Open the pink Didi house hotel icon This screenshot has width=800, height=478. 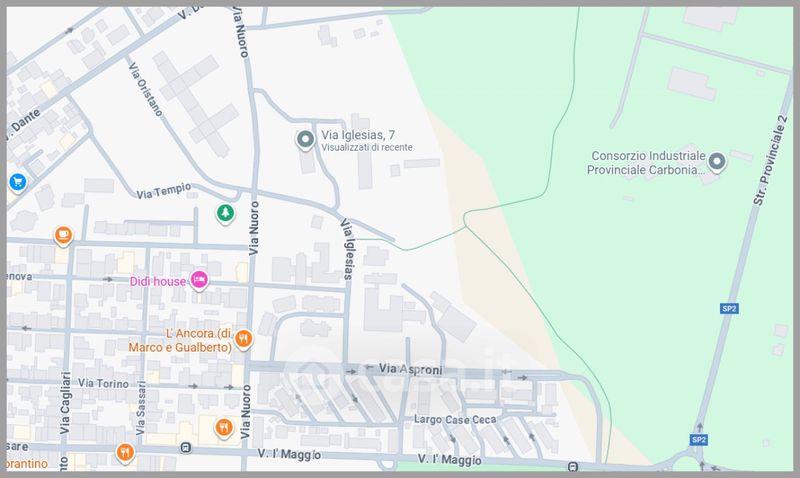pos(199,281)
